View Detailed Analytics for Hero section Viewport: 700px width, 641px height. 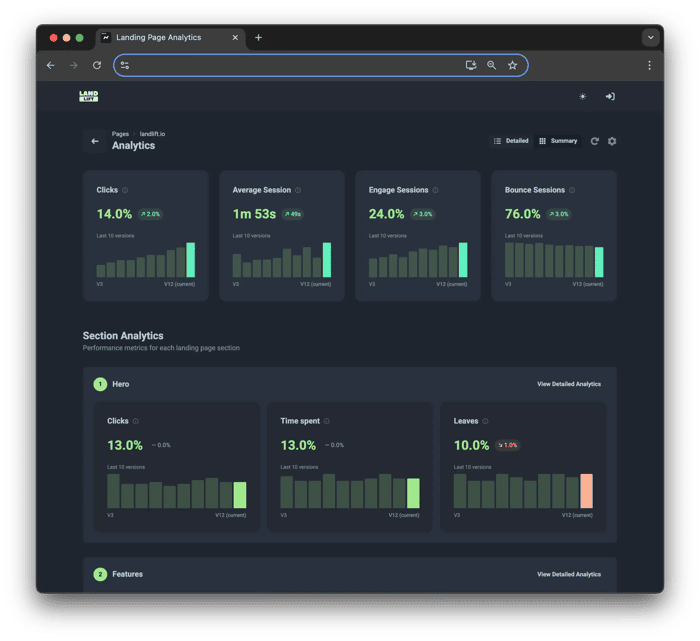tap(569, 384)
